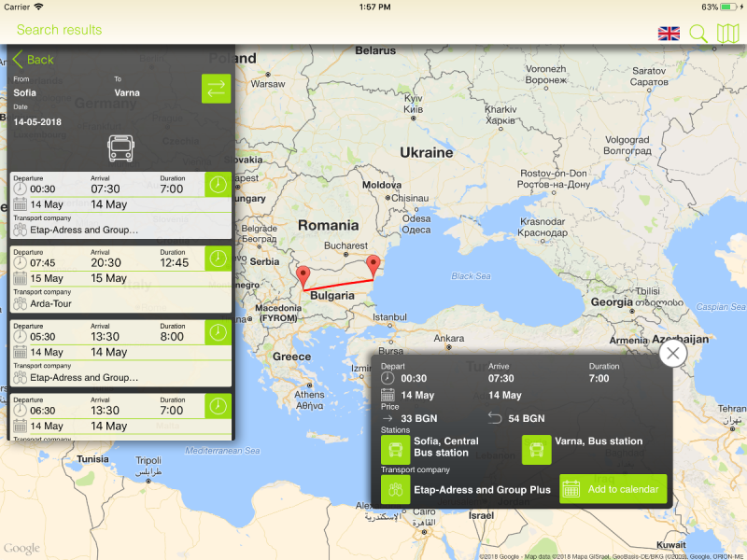
Task: Tap the 1:57 PM status clock
Action: 374,7
